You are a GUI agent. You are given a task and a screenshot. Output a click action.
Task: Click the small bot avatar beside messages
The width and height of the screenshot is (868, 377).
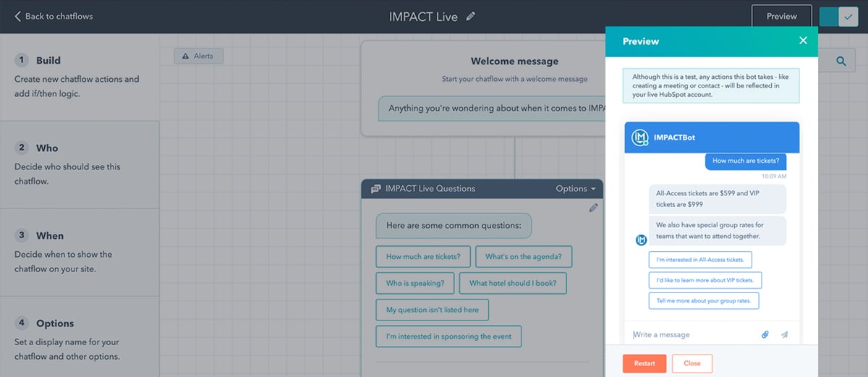640,240
